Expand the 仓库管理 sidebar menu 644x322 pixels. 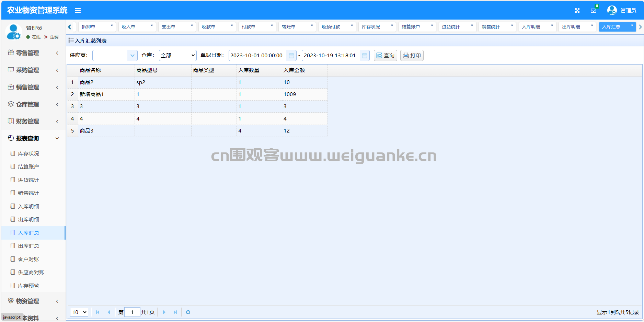33,104
